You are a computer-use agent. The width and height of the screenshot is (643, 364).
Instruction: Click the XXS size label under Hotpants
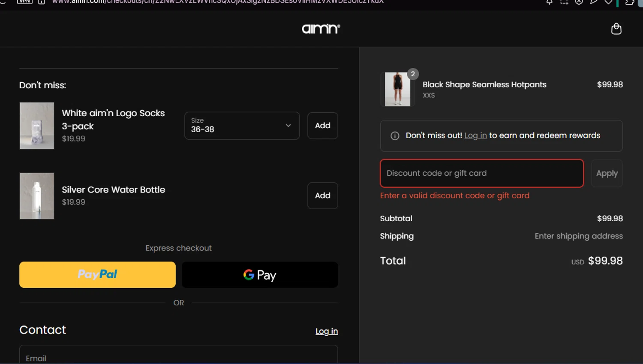pyautogui.click(x=429, y=95)
